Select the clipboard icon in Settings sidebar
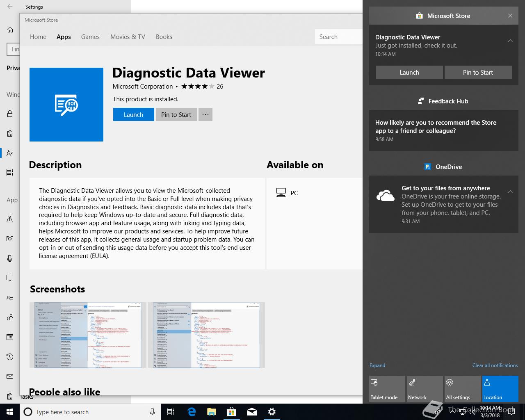Viewport: 525px width, 420px height. click(x=10, y=133)
